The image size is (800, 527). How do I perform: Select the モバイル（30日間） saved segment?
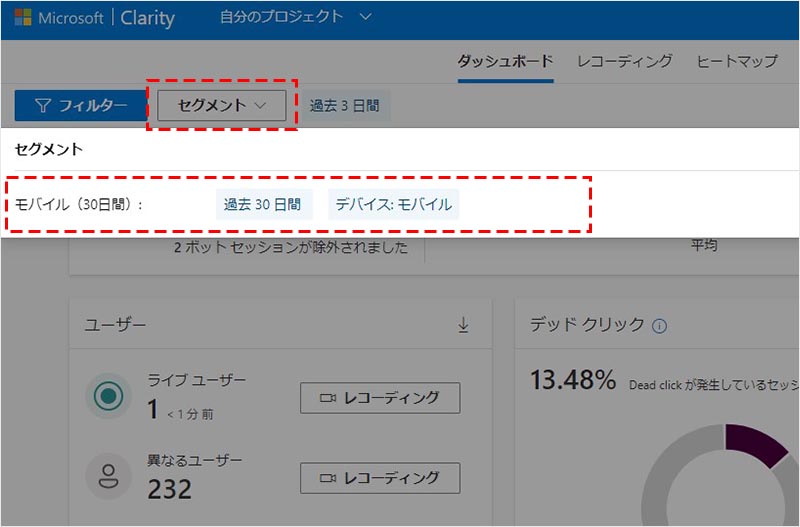[x=79, y=204]
